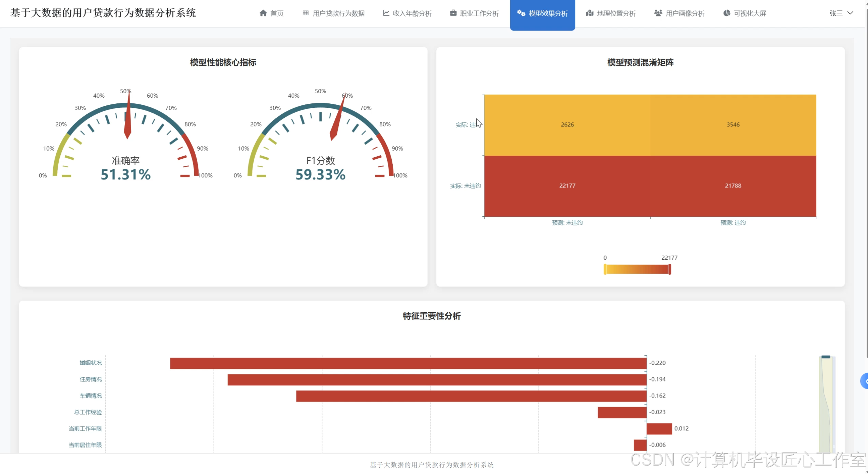Click the confusion matrix cell 2626

(x=567, y=125)
